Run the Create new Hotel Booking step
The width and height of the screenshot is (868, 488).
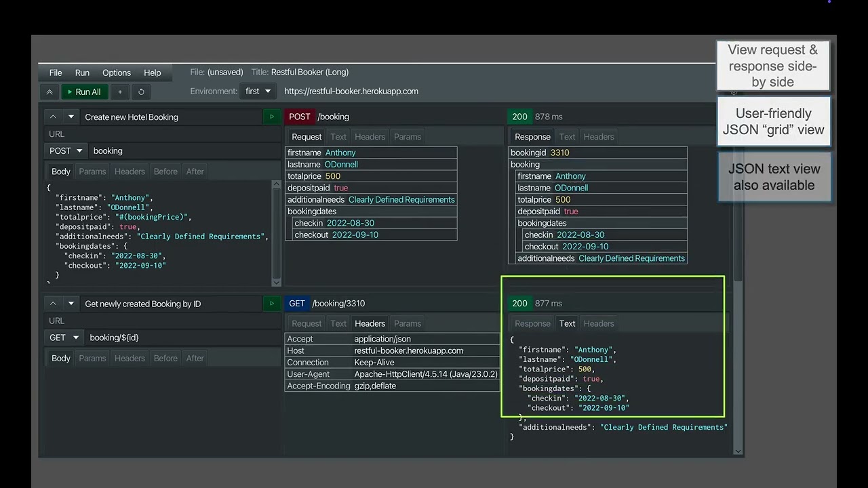pyautogui.click(x=272, y=117)
